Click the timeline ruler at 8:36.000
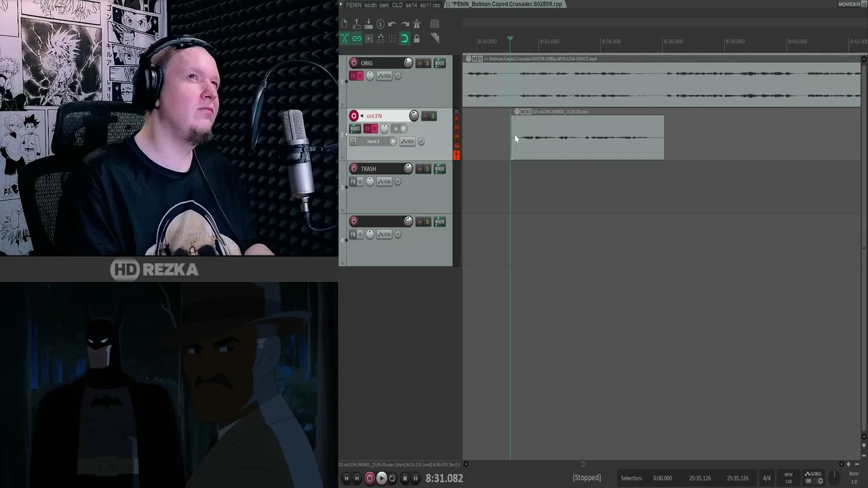 click(x=673, y=41)
